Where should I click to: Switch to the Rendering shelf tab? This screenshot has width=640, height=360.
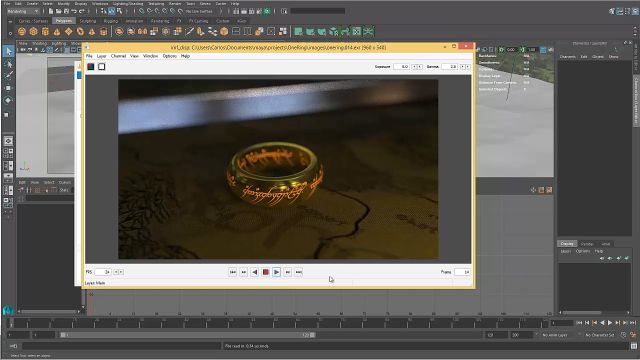pos(160,21)
